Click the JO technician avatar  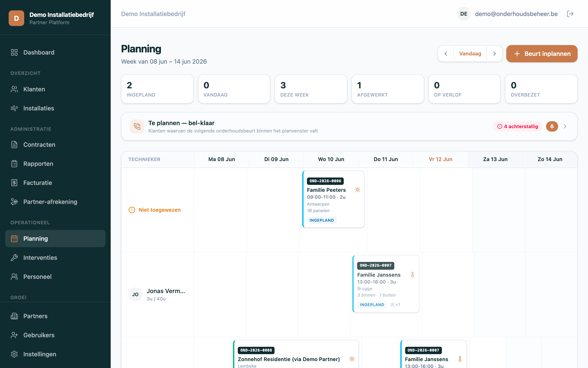(x=135, y=294)
